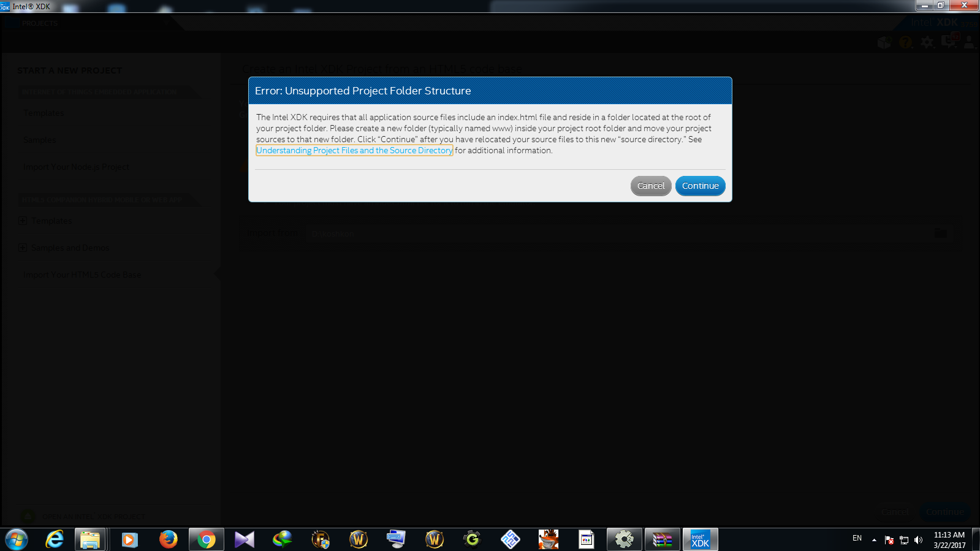Open Understanding Project Files and Source Directory link
Screen dimensions: 980x551
click(354, 150)
